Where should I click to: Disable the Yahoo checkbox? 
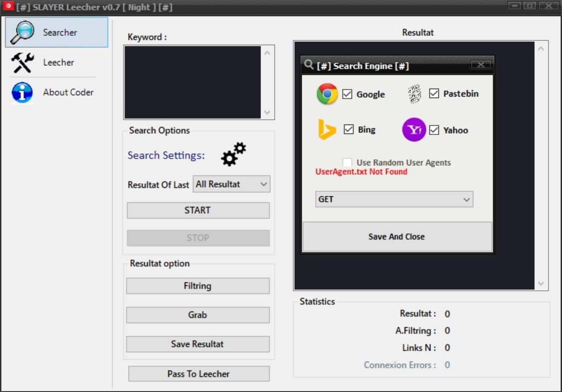[433, 130]
